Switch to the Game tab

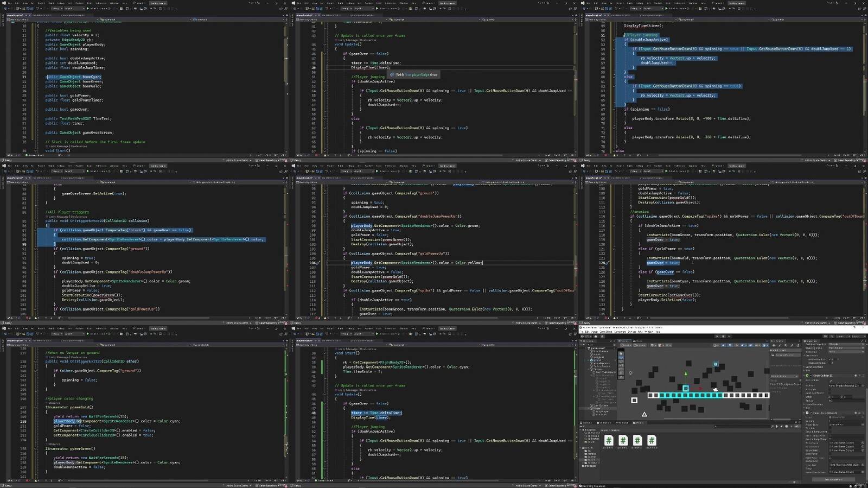coord(638,341)
